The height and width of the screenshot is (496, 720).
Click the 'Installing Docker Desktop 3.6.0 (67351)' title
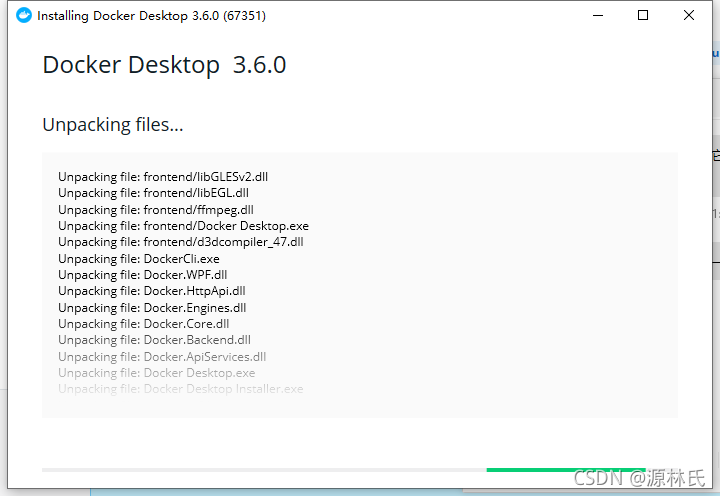(152, 16)
